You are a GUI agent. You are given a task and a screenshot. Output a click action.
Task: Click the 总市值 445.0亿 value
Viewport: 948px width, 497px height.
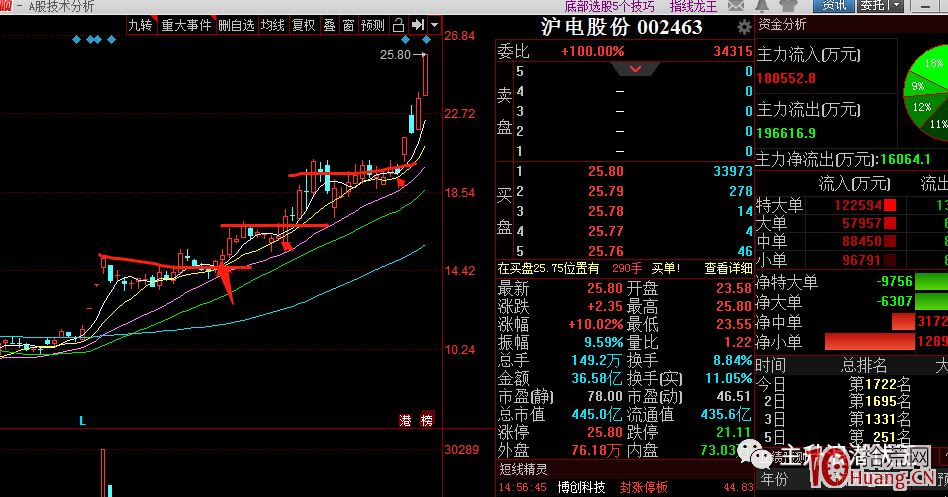(x=597, y=415)
